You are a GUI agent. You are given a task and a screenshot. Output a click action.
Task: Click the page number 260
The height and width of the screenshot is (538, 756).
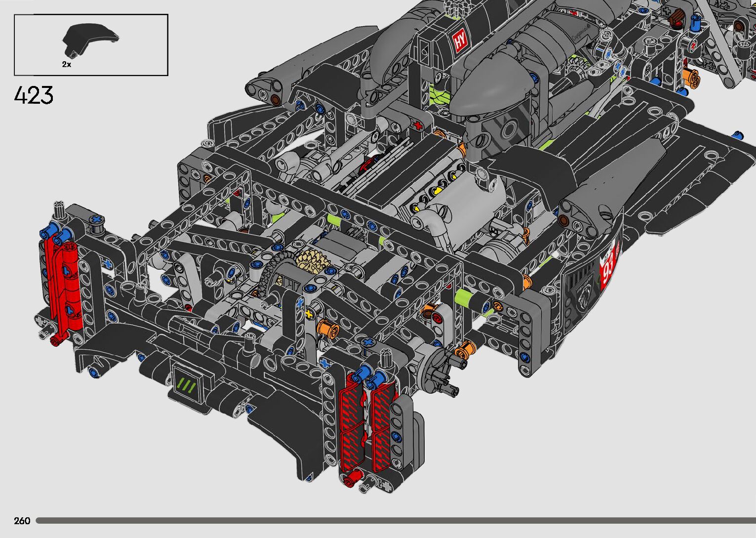(x=22, y=521)
